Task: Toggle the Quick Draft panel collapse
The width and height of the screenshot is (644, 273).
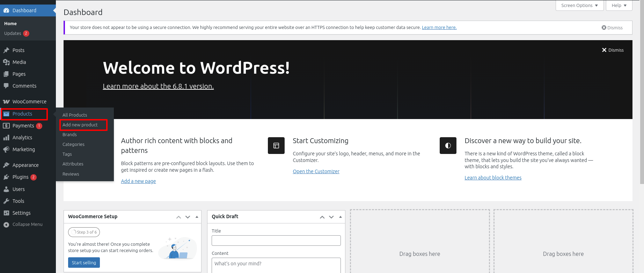Action: coord(341,217)
